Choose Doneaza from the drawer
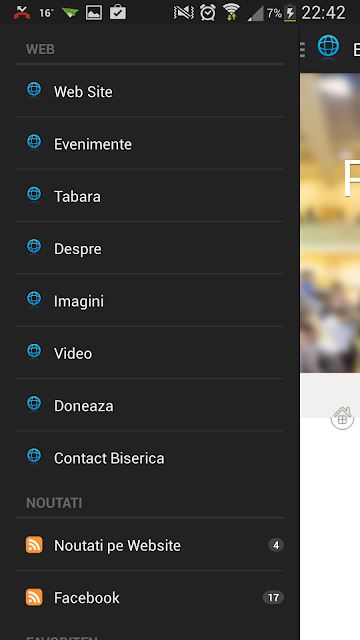 tap(150, 404)
